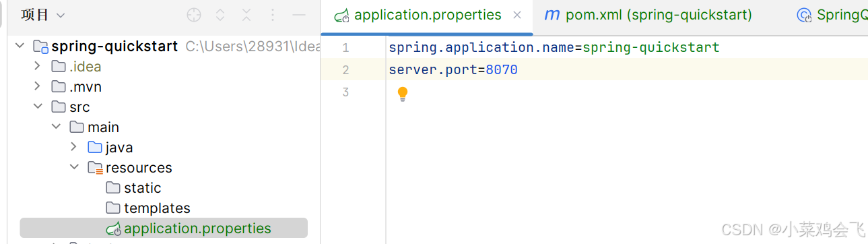Expand the java folder
Viewport: 868px width, 244px height.
point(74,148)
